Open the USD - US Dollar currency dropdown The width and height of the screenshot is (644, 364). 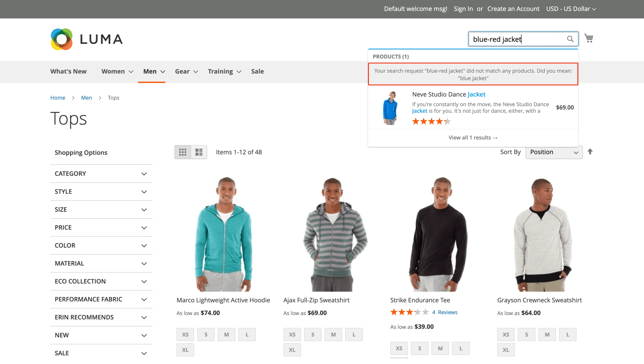pyautogui.click(x=570, y=9)
